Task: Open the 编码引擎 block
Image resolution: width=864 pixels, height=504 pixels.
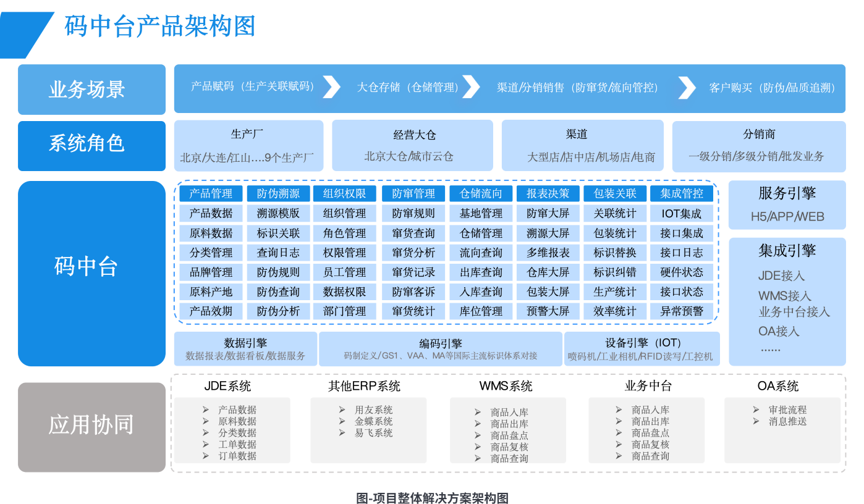Action: coord(440,349)
